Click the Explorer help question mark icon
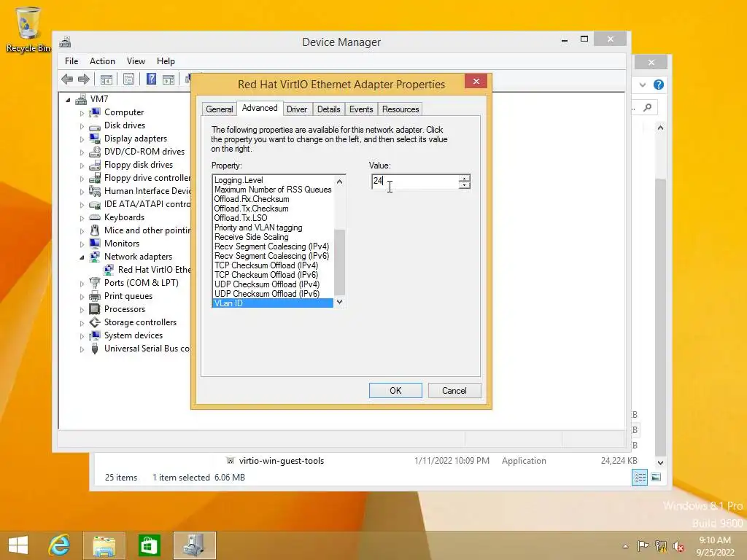 [659, 85]
